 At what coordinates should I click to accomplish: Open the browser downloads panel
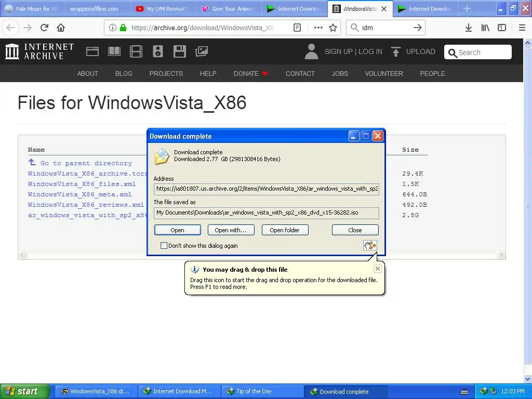469,28
